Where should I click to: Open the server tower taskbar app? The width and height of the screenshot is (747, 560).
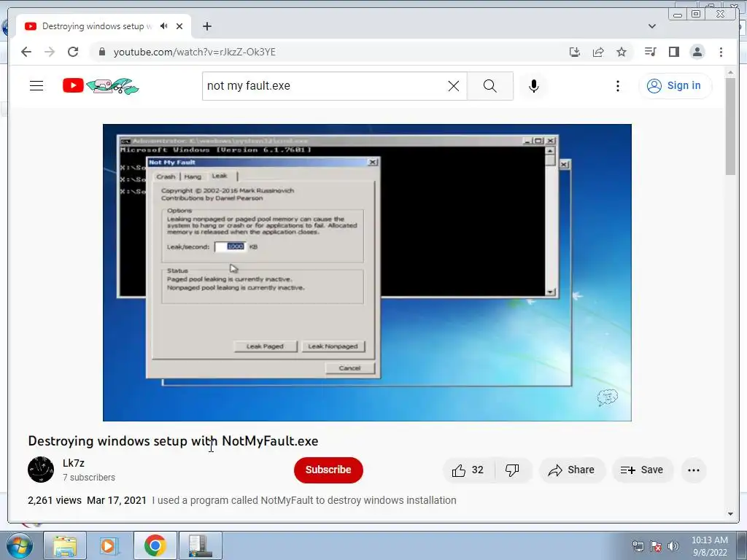[x=200, y=545]
